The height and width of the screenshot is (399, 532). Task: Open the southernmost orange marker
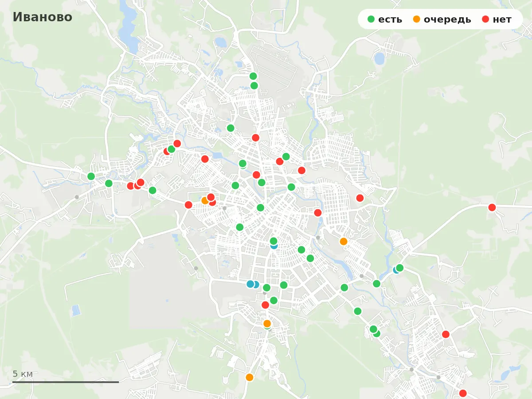pos(250,377)
